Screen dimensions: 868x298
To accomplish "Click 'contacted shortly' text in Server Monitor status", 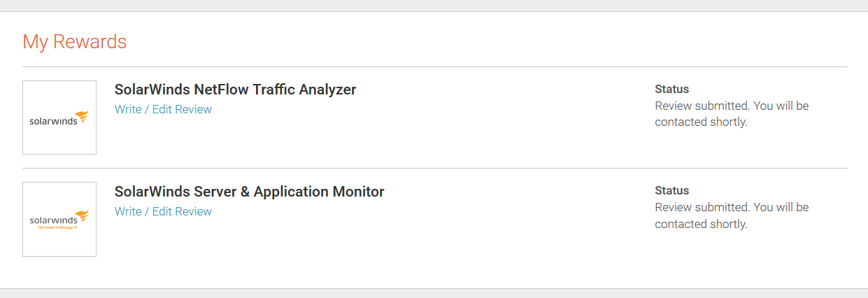I will pyautogui.click(x=701, y=224).
